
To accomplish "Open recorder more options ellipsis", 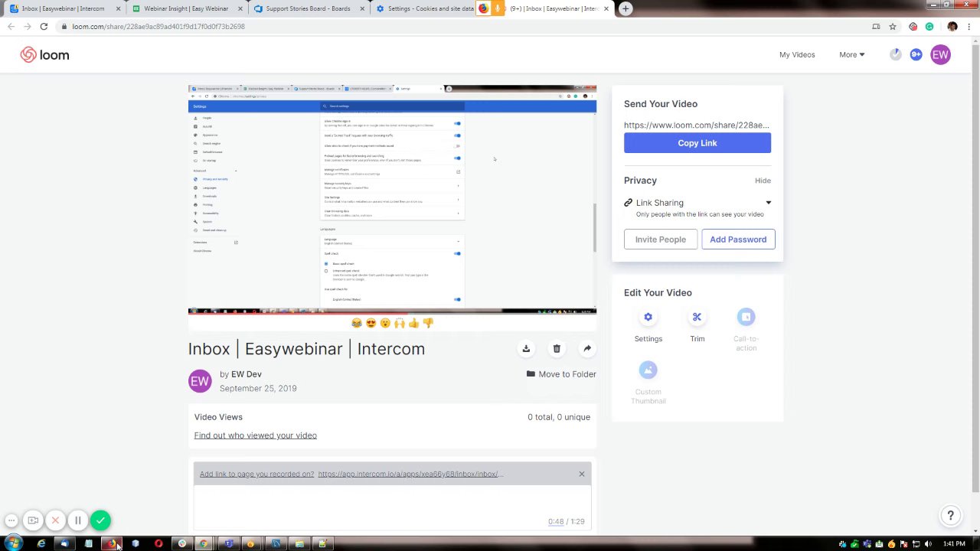I will 11,520.
